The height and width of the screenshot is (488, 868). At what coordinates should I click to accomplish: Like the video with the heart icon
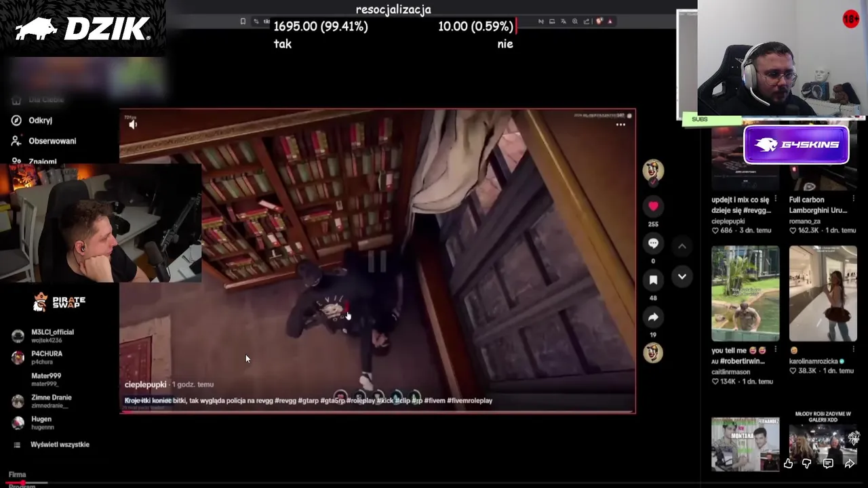[x=653, y=206]
